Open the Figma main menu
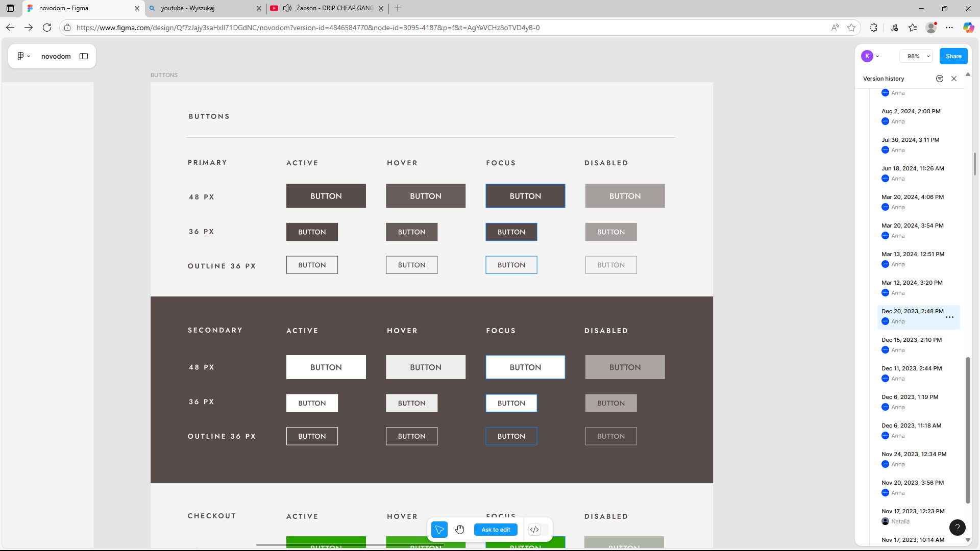The image size is (980, 551). click(x=23, y=56)
